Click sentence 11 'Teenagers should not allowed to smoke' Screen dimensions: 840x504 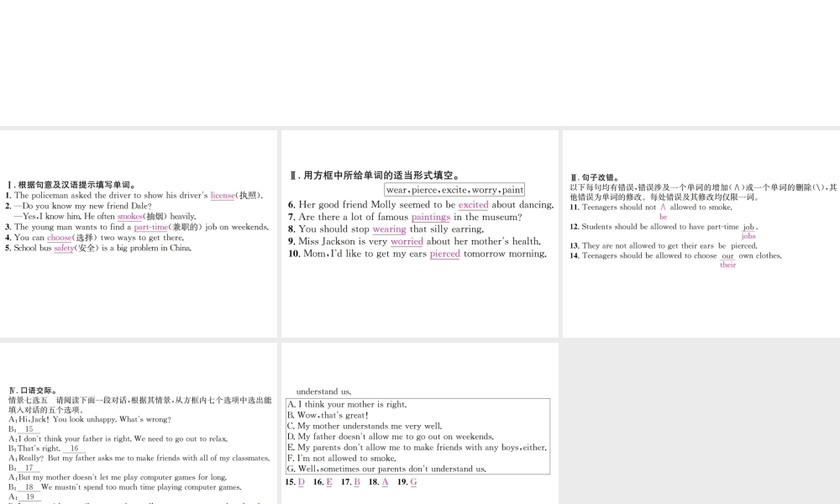point(651,207)
